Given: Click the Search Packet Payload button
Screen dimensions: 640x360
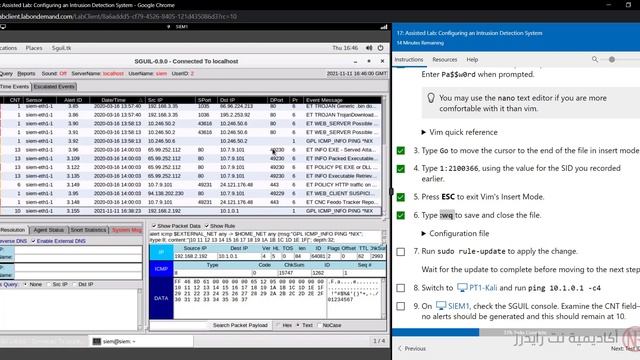Looking at the screenshot, I should (240, 325).
